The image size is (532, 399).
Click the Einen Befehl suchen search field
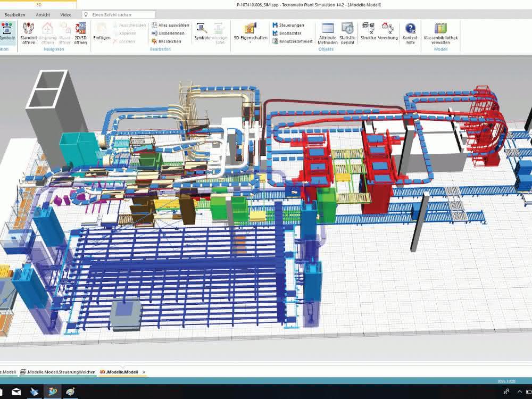(x=119, y=14)
